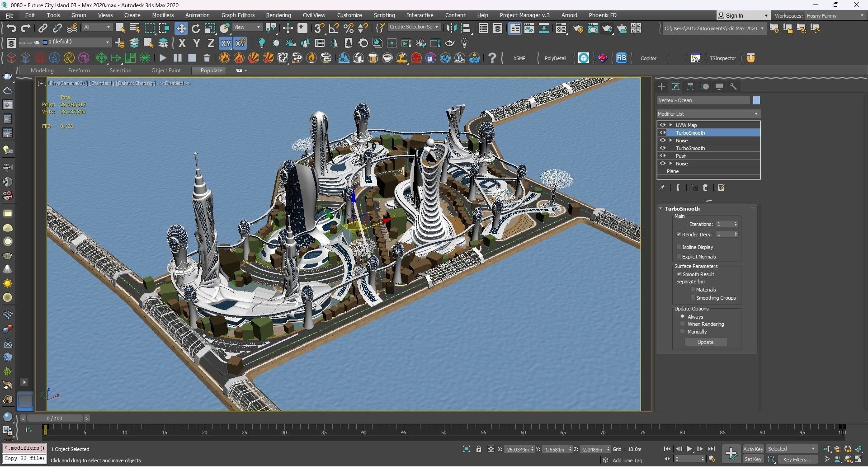Image resolution: width=868 pixels, height=470 pixels.
Task: Open the Create Selection Set dropdown
Action: coord(414,27)
